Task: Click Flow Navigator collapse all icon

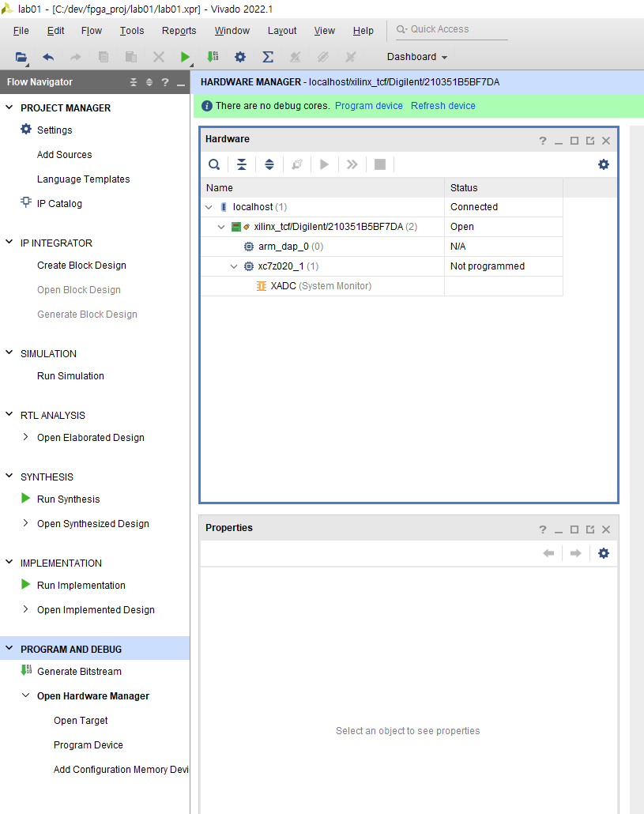Action: click(x=134, y=82)
